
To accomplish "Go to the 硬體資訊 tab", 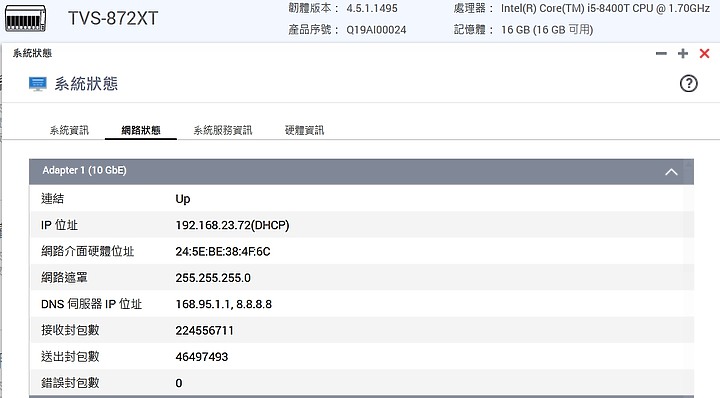I will click(304, 130).
